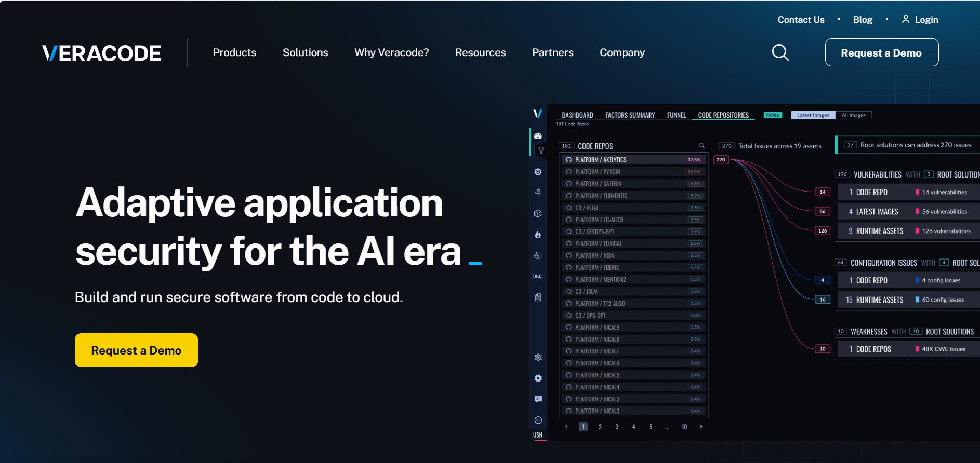Click the 270 total issues node
Image resolution: width=980 pixels, height=463 pixels.
click(x=721, y=160)
